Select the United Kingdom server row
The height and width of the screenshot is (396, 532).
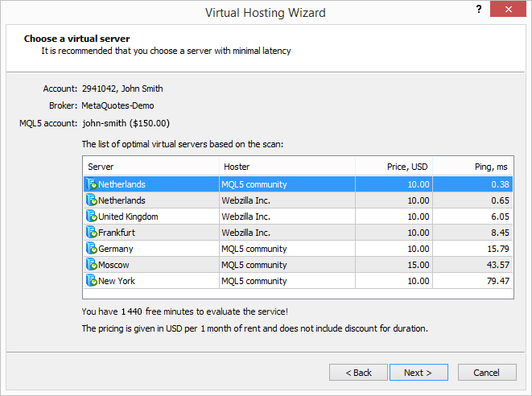click(x=298, y=217)
